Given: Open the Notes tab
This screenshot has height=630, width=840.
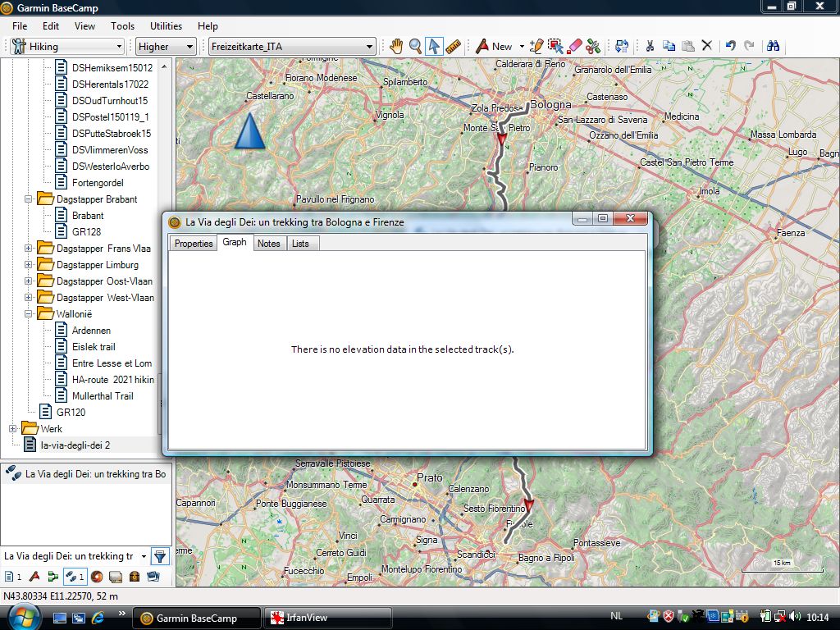Looking at the screenshot, I should [x=268, y=244].
